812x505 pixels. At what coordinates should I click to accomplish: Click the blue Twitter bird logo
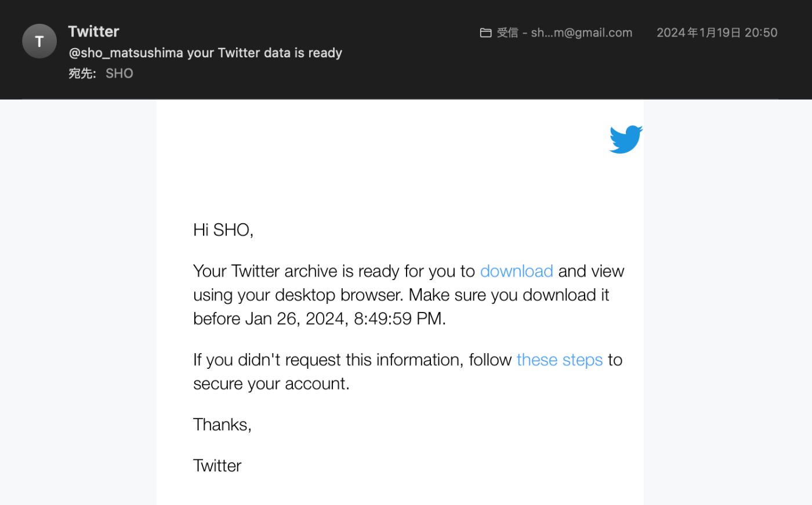(x=626, y=139)
